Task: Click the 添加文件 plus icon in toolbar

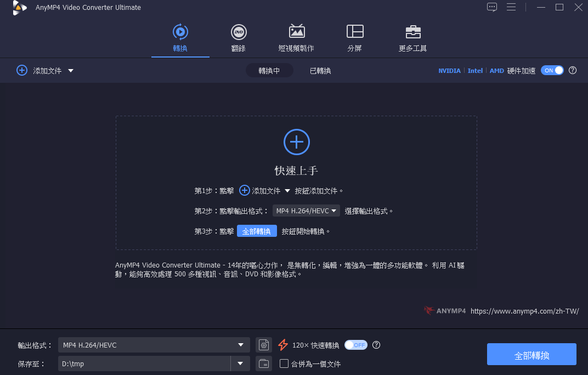Action: coord(22,70)
